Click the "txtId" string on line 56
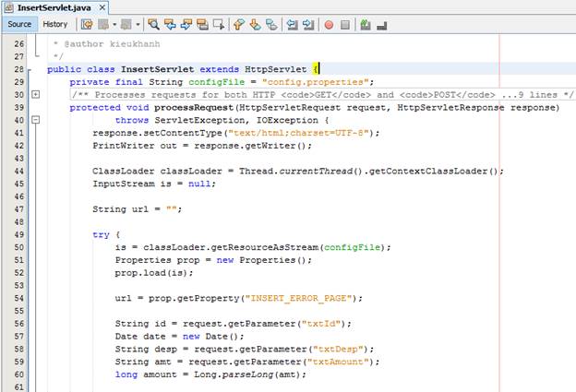 pyautogui.click(x=321, y=324)
